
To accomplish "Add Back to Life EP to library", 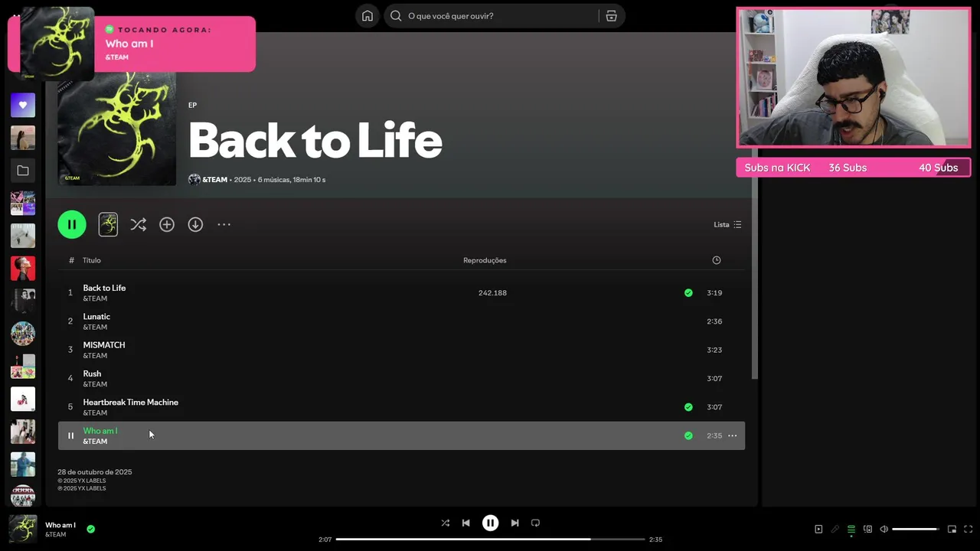I will tap(167, 224).
